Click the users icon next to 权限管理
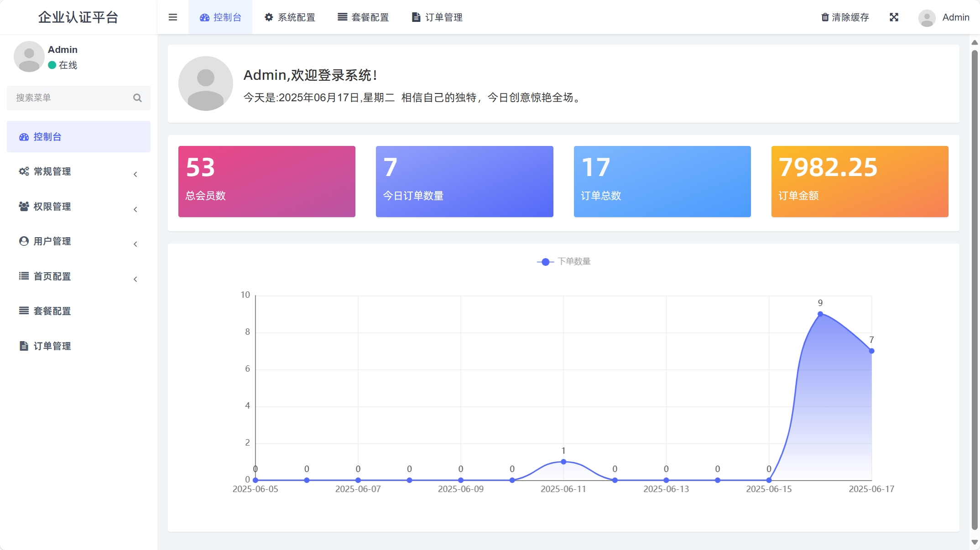The width and height of the screenshot is (980, 550). (x=24, y=207)
